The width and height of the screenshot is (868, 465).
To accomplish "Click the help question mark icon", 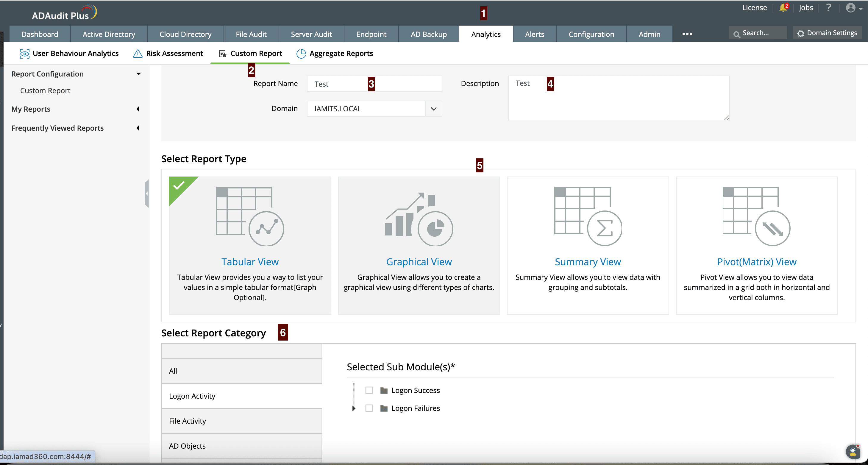I will 828,8.
